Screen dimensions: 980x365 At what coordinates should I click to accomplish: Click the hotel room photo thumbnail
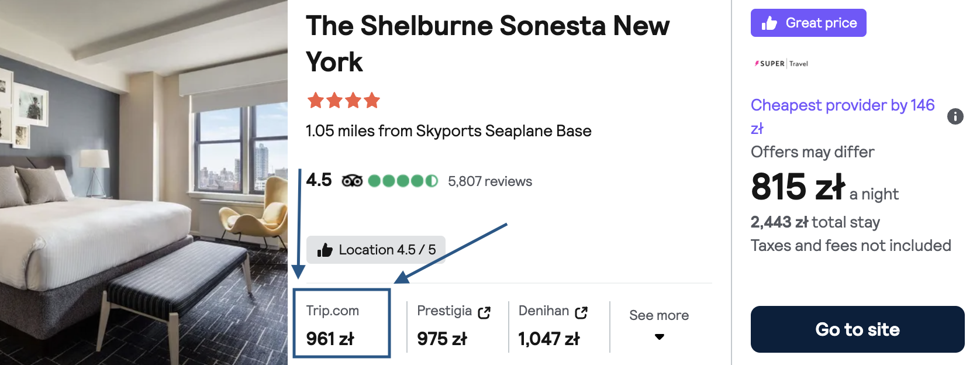[144, 182]
